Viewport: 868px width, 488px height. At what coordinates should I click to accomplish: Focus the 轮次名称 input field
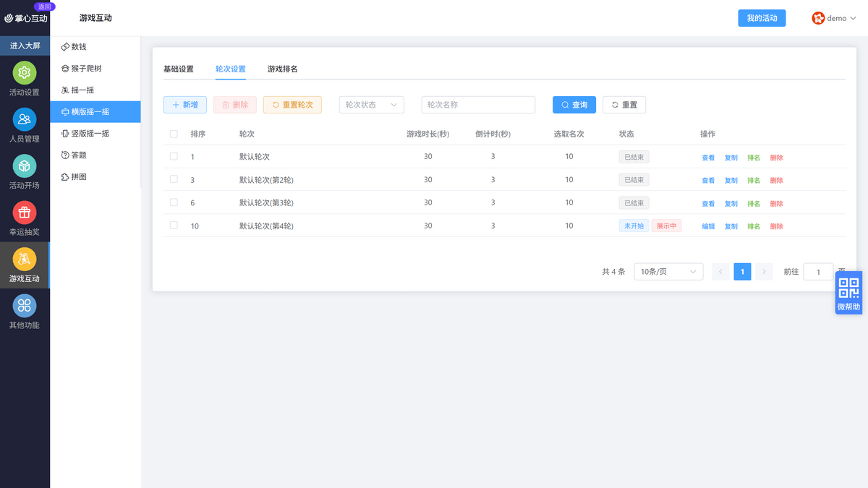(x=478, y=105)
